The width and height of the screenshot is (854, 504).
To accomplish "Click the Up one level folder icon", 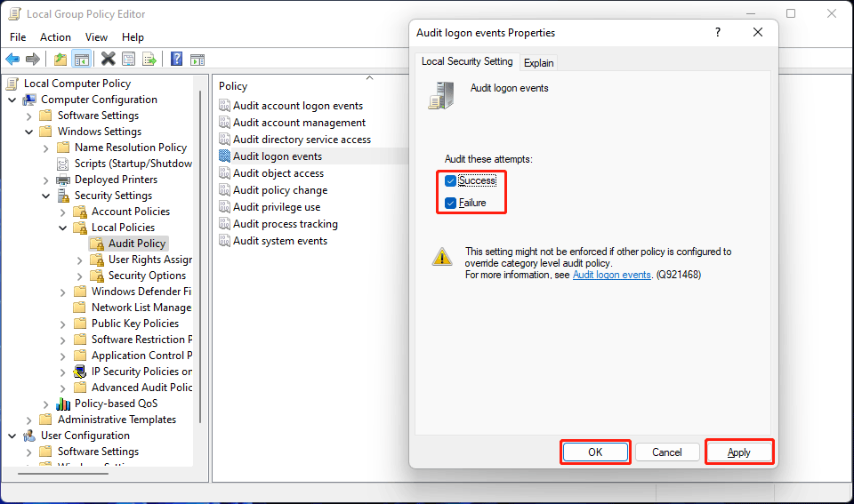I will [x=60, y=59].
